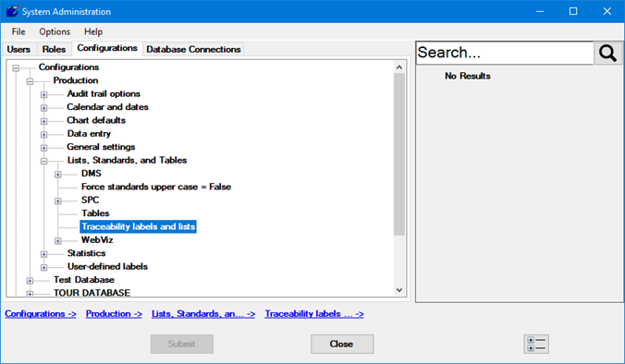Switch to the Database Connections tab
The image size is (625, 364).
point(193,49)
